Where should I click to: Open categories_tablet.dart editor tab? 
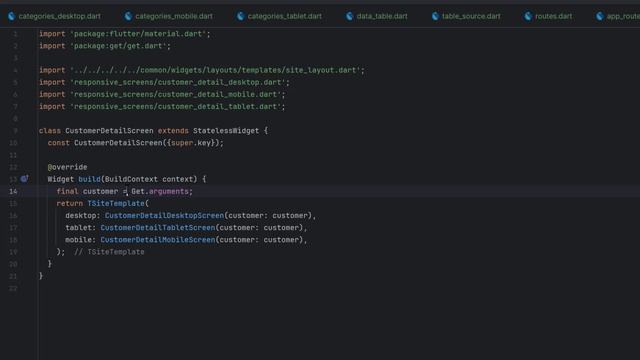click(x=280, y=16)
